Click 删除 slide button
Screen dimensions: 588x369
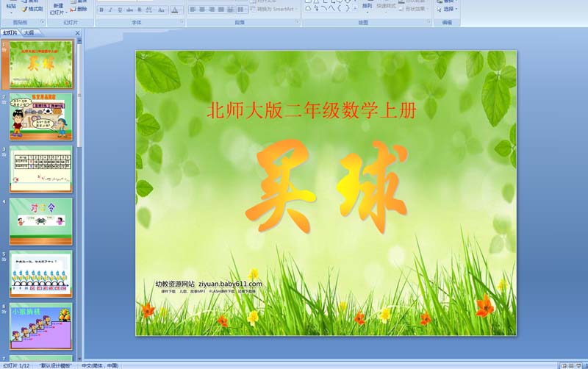coord(79,9)
